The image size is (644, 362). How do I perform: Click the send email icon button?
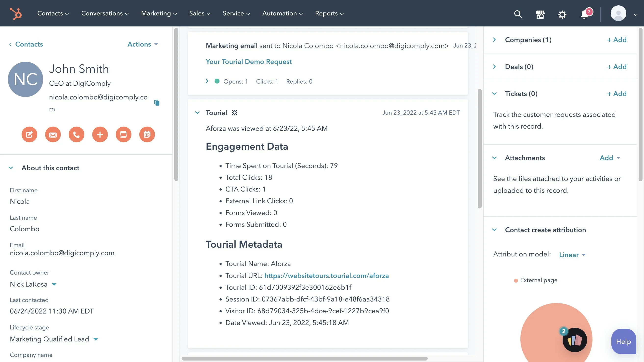pyautogui.click(x=53, y=134)
